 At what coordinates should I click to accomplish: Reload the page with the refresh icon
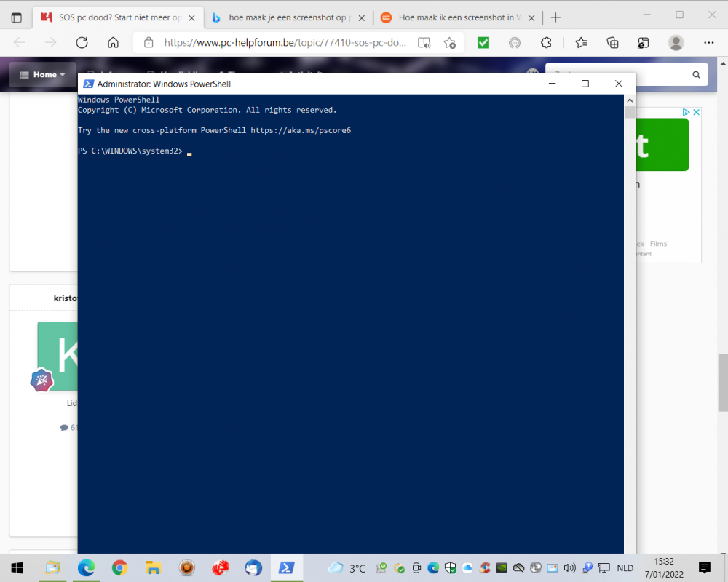tap(82, 43)
